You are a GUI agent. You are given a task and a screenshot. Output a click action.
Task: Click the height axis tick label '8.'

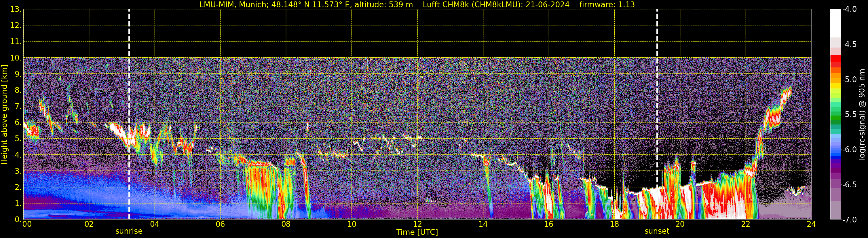click(18, 90)
